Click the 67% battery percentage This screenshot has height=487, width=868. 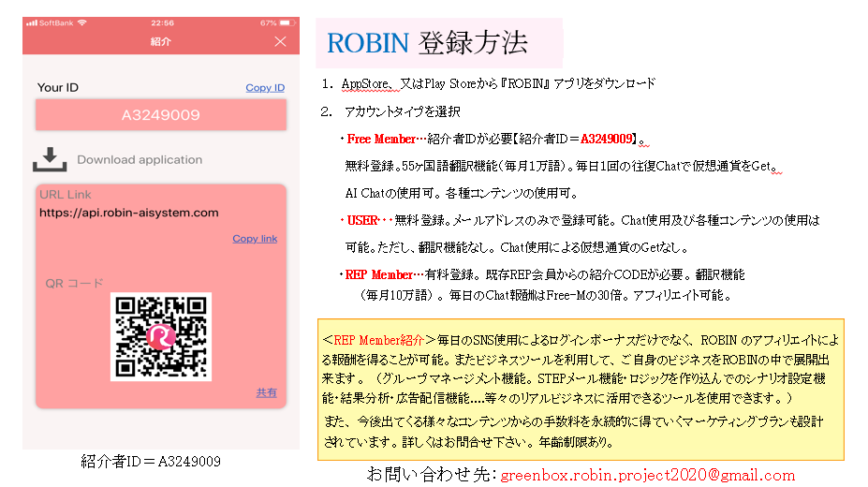pyautogui.click(x=269, y=22)
